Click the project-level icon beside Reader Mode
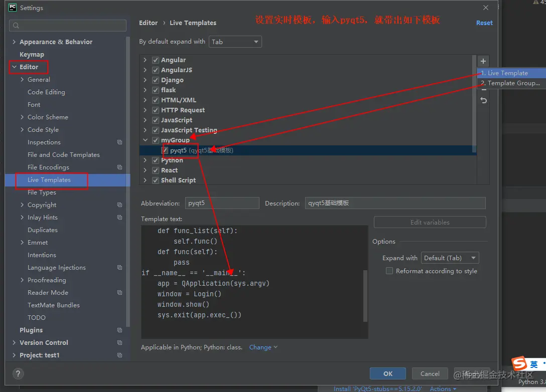This screenshot has width=546, height=392. 119,293
